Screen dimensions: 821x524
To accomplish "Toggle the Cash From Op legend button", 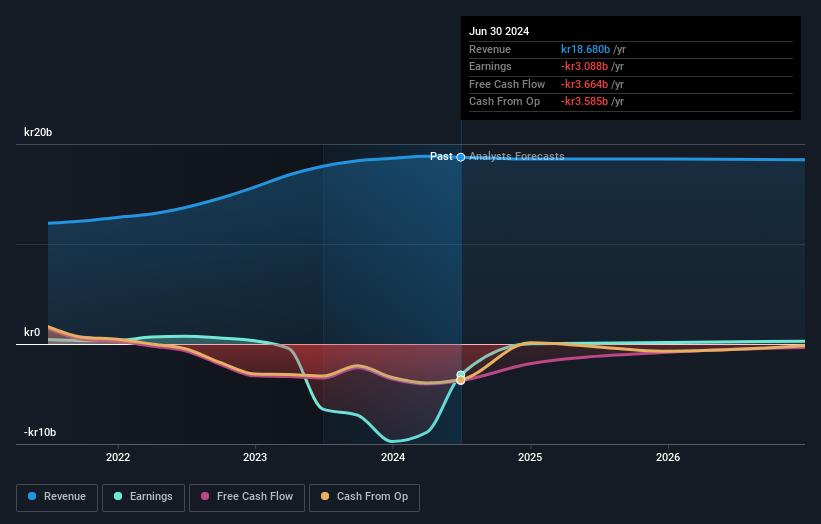I will (x=364, y=497).
